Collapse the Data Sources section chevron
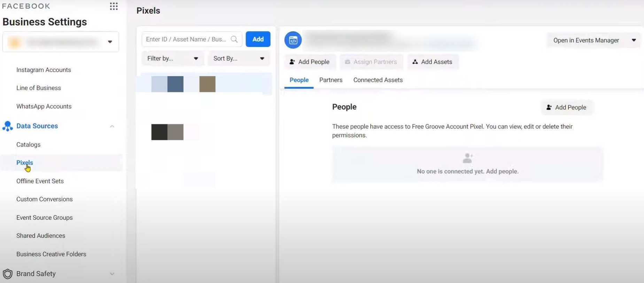This screenshot has width=644, height=283. (x=112, y=126)
